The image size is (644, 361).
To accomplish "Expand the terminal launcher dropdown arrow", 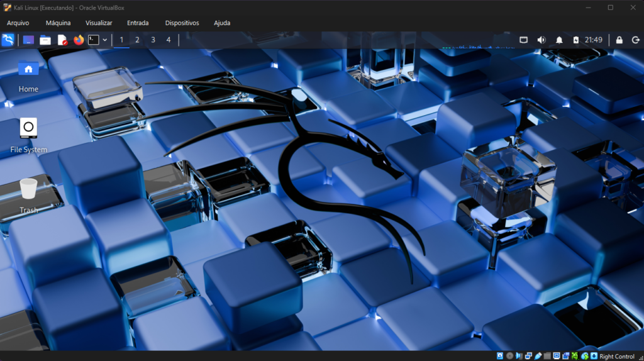I will (x=105, y=40).
